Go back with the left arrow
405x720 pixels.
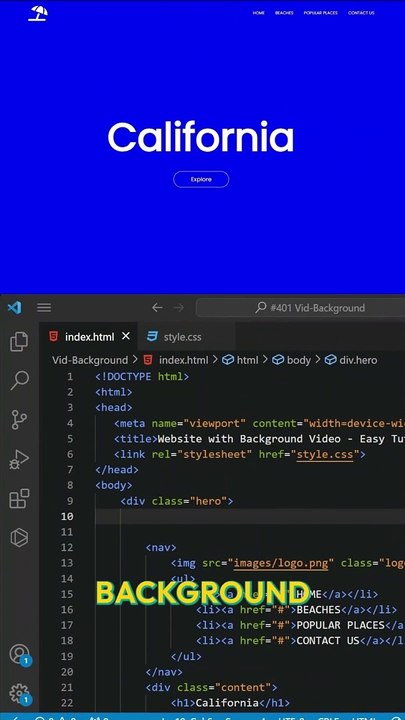[157, 308]
